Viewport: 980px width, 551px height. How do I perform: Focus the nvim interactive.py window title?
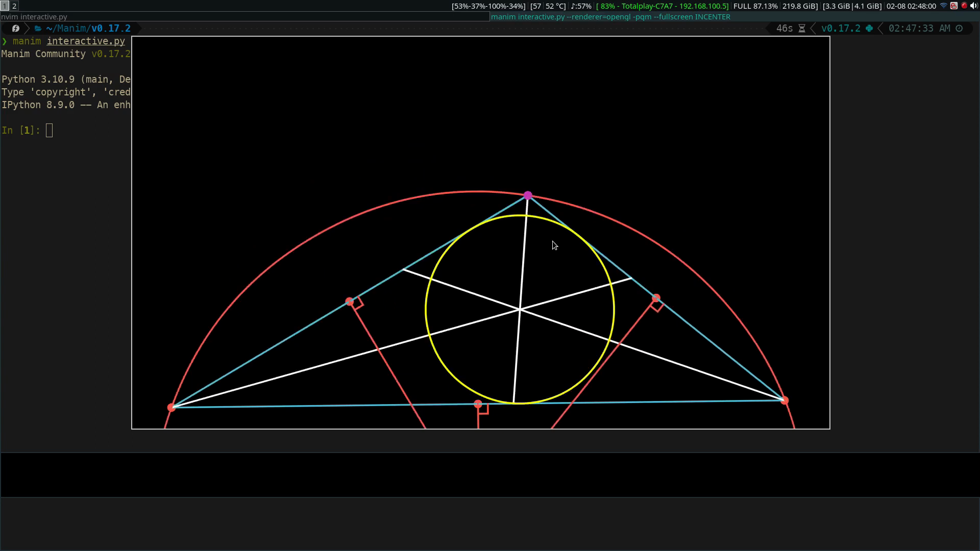[34, 17]
